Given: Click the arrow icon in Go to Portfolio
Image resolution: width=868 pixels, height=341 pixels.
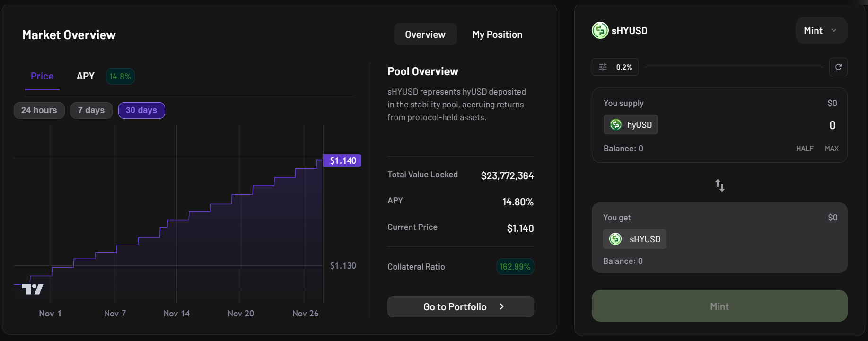Looking at the screenshot, I should coord(502,307).
